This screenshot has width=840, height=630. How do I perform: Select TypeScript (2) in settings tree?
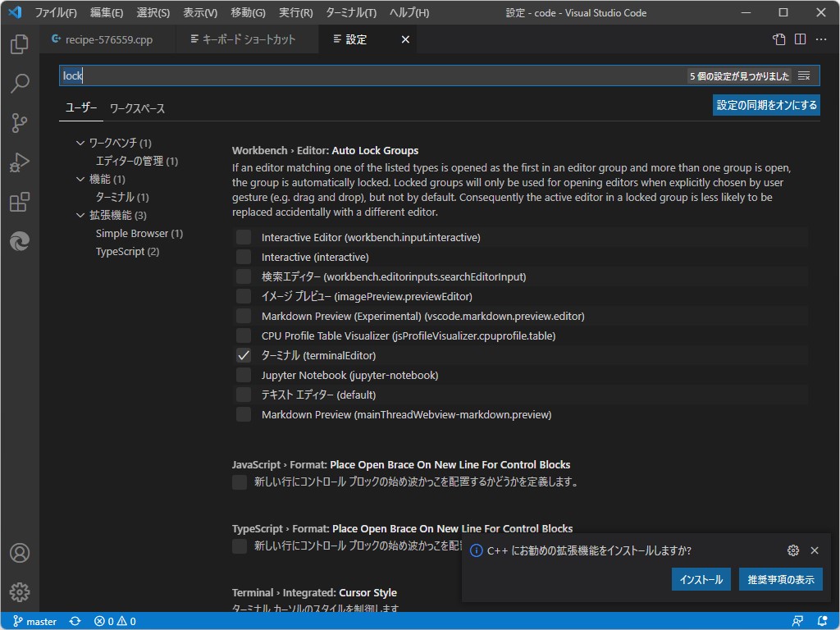click(x=127, y=251)
